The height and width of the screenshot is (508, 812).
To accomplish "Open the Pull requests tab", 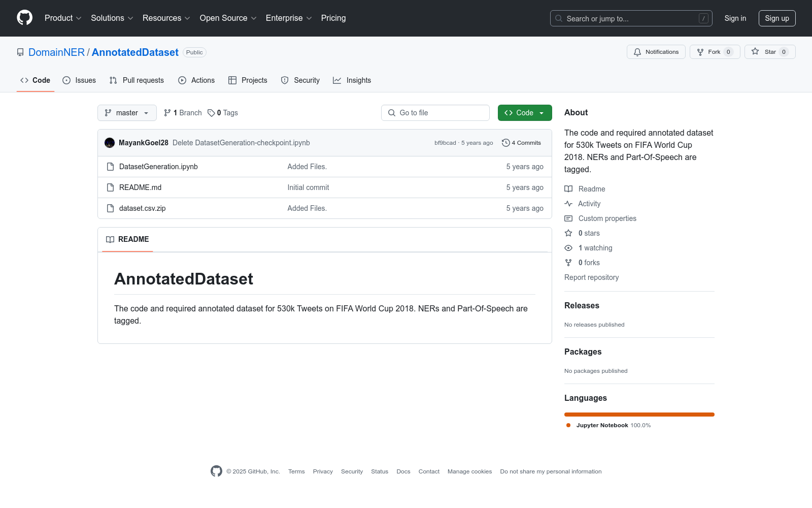I will pyautogui.click(x=137, y=80).
